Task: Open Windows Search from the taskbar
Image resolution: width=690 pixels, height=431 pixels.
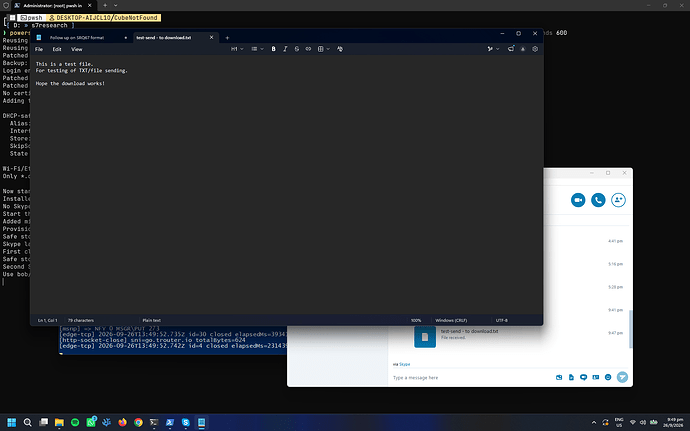Action: point(27,423)
